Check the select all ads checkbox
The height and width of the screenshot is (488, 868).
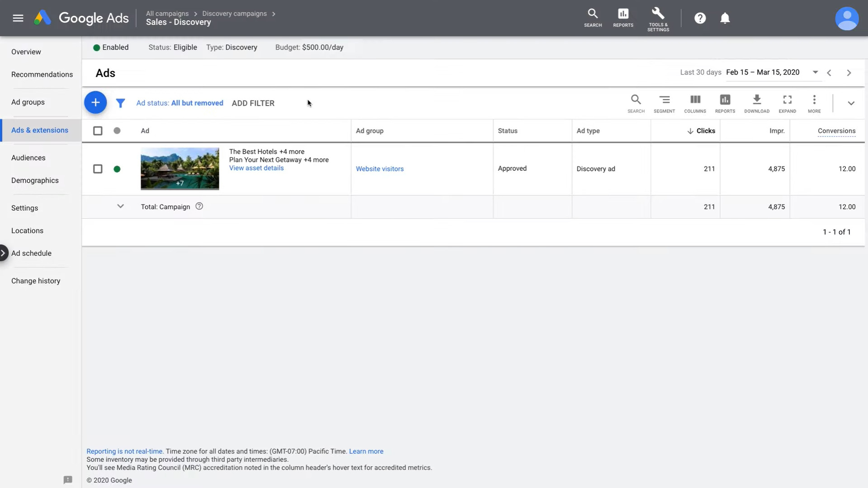(x=97, y=131)
